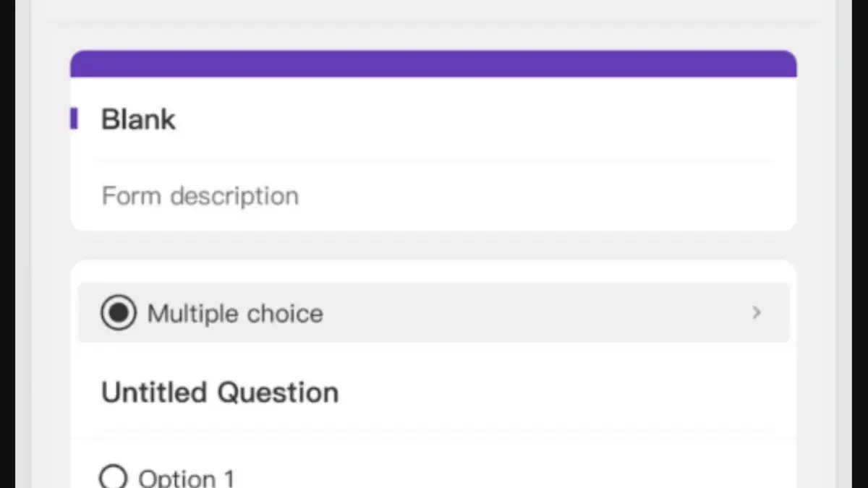868x488 pixels.
Task: Expand the chevron arrow on Multiple choice row
Action: pyautogui.click(x=757, y=312)
